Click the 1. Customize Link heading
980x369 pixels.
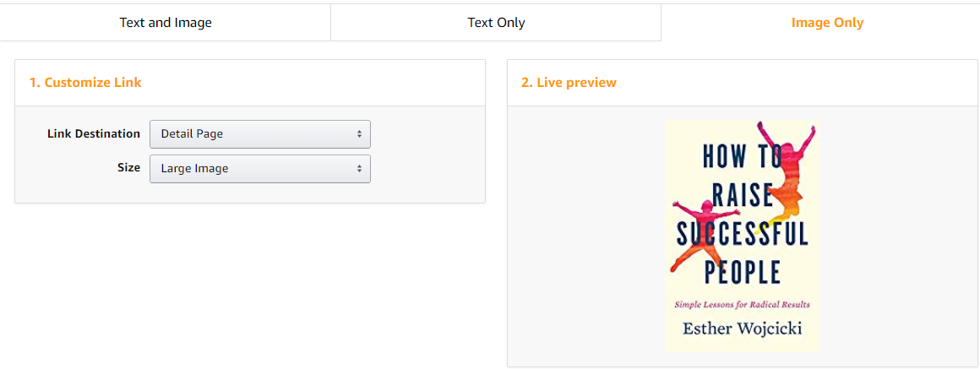click(85, 83)
